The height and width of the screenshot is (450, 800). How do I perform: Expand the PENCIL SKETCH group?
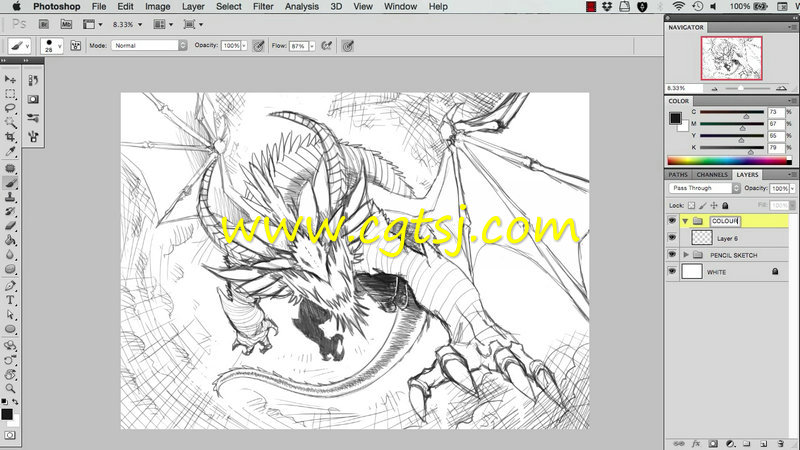click(686, 255)
